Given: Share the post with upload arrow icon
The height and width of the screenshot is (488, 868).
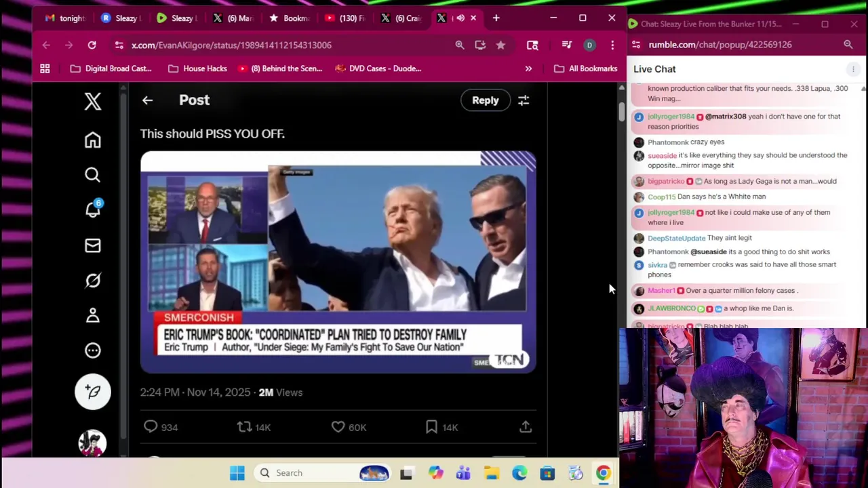Looking at the screenshot, I should click(x=526, y=427).
